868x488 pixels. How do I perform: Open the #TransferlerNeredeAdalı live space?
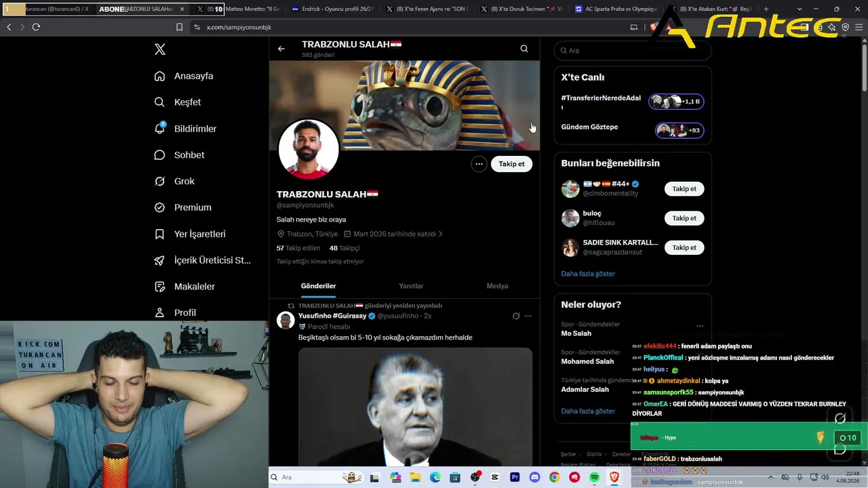[x=633, y=102]
